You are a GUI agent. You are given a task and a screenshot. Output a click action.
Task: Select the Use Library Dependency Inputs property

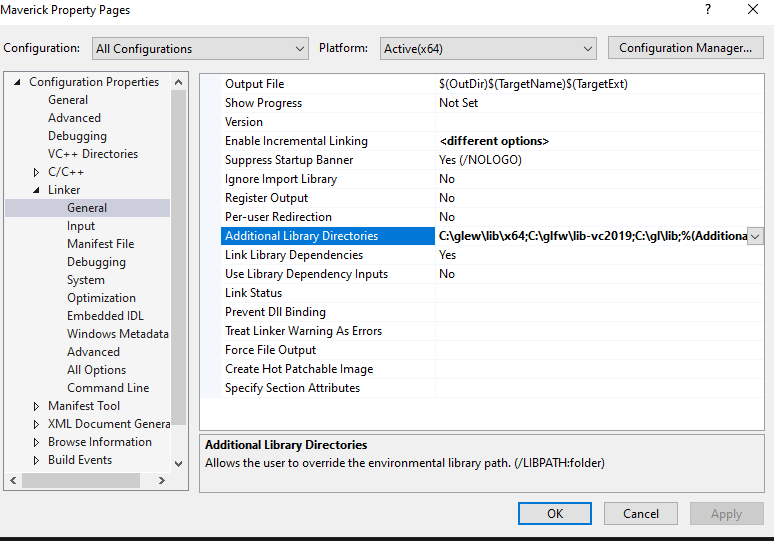[x=307, y=274]
